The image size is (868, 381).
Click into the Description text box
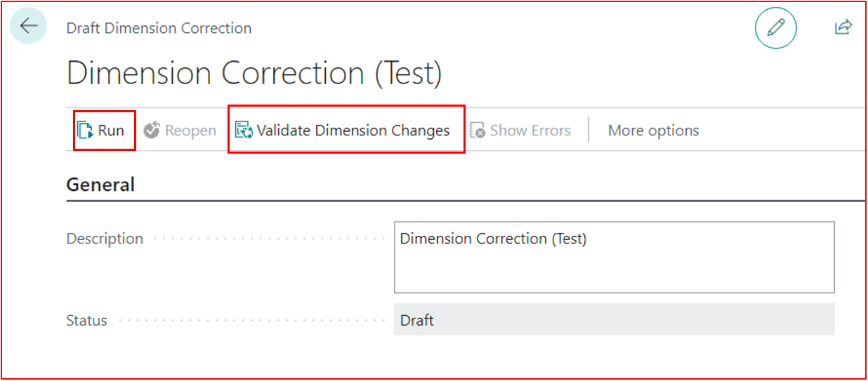coord(614,257)
